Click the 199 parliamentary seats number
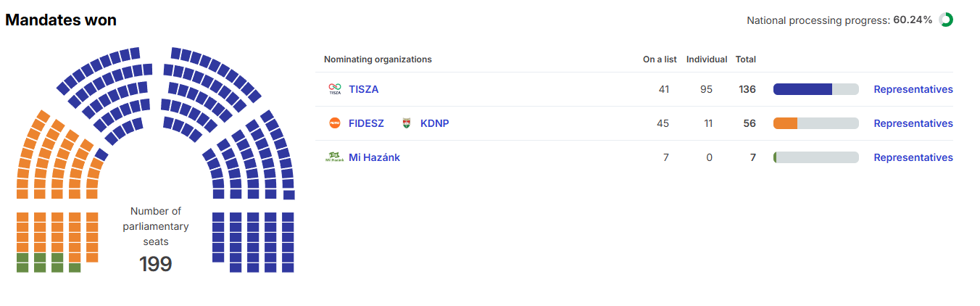 click(x=156, y=264)
